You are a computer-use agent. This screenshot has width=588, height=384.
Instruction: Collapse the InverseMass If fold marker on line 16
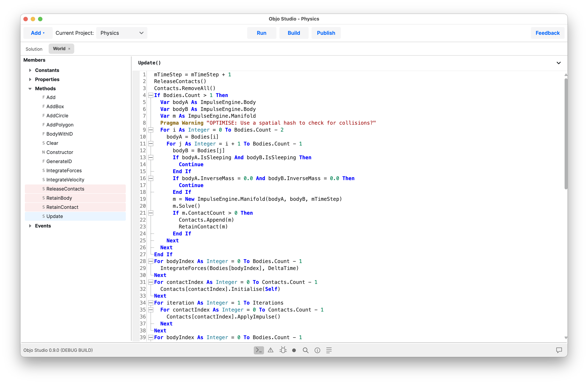150,178
